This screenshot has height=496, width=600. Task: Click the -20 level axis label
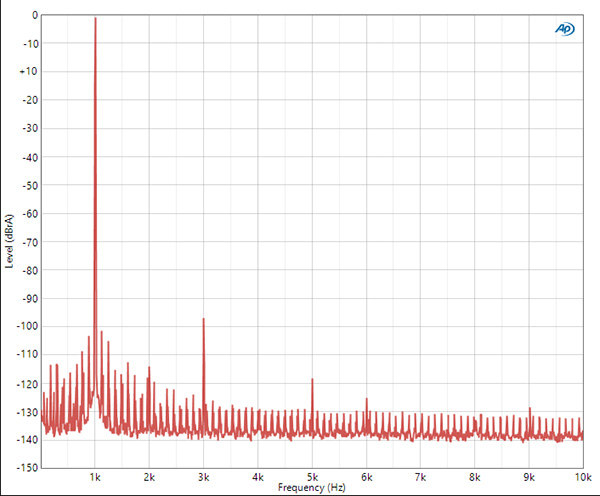(x=30, y=100)
